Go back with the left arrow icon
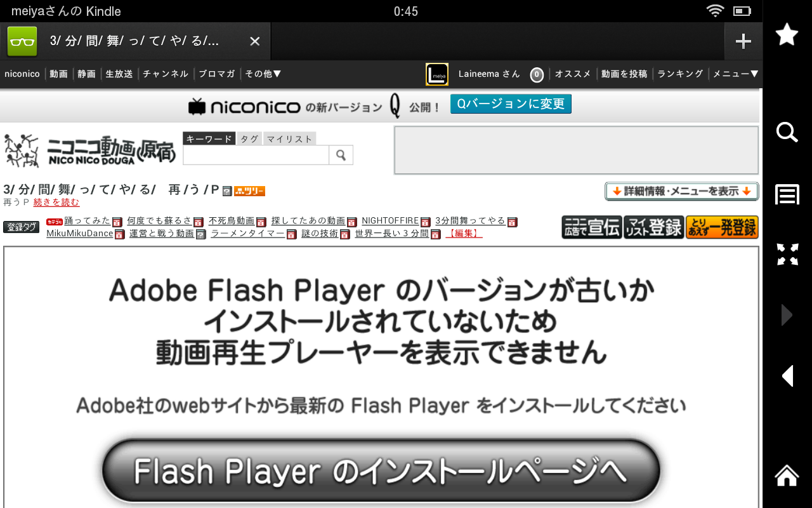Image resolution: width=812 pixels, height=508 pixels. 787,376
